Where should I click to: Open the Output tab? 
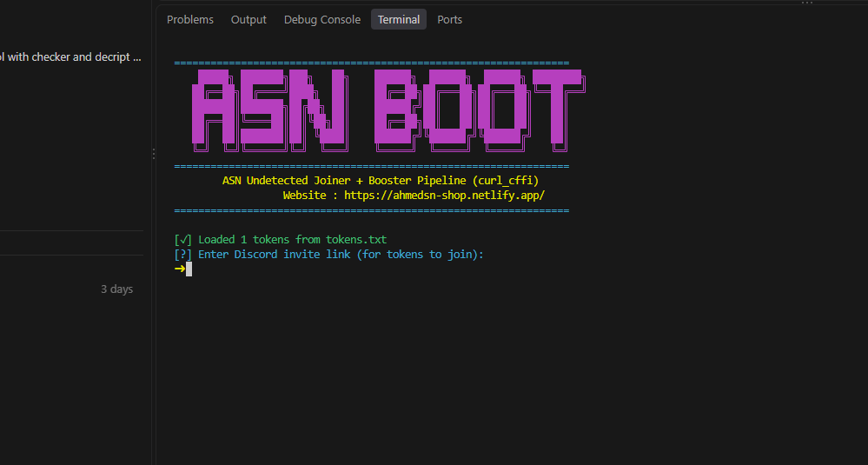pos(248,19)
